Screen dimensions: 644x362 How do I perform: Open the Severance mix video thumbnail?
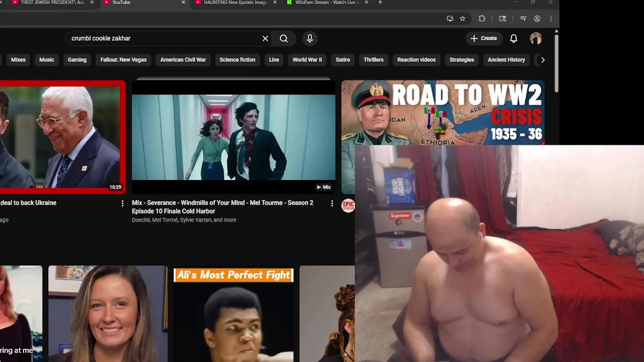coord(233,137)
